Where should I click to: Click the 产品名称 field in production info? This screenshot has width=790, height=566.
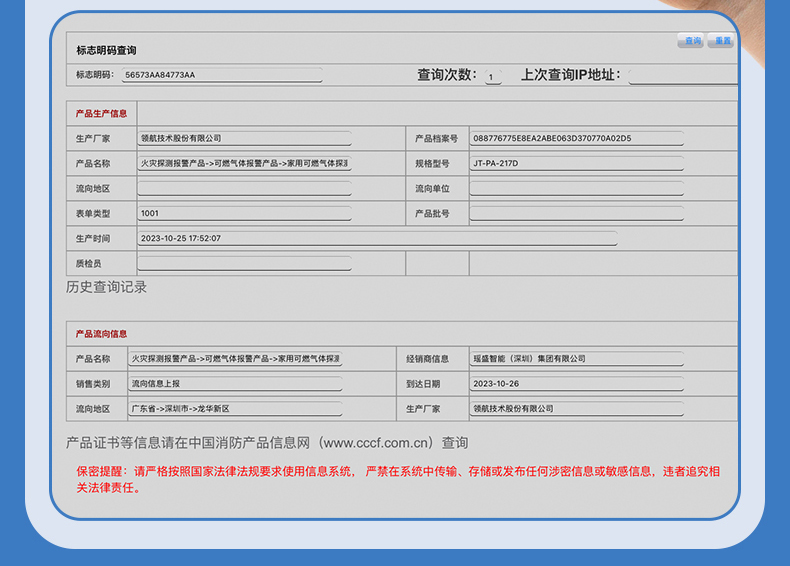point(244,163)
